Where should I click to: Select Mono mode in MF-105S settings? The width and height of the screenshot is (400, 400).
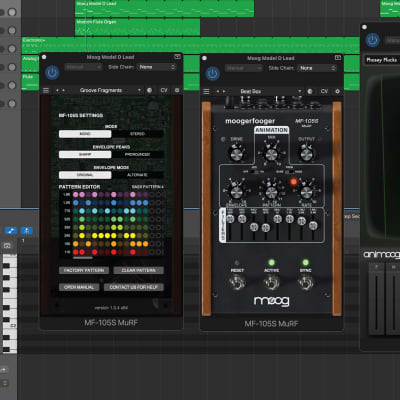pos(85,134)
